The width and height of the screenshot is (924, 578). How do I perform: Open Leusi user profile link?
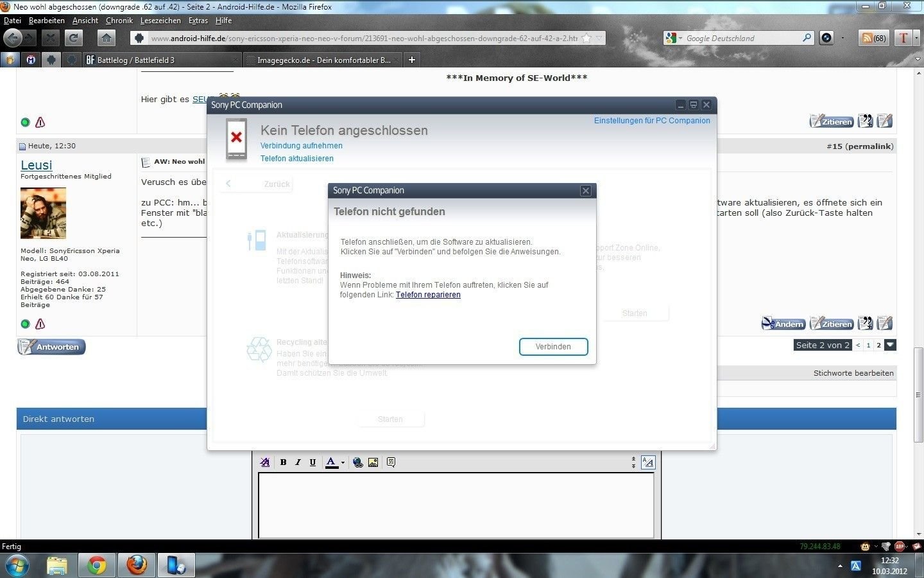[x=36, y=165]
